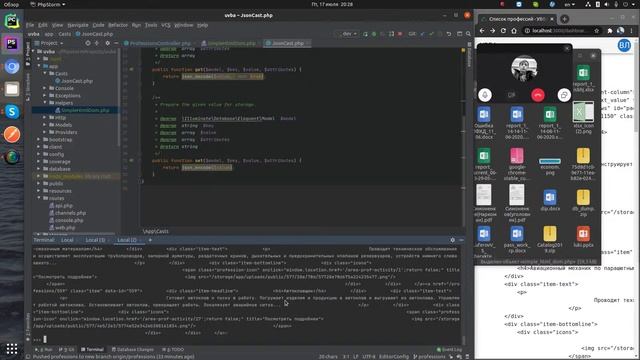This screenshot has height=360, width=640.
Task: Bookmark page with star icon in Chrome
Action: (596, 31)
